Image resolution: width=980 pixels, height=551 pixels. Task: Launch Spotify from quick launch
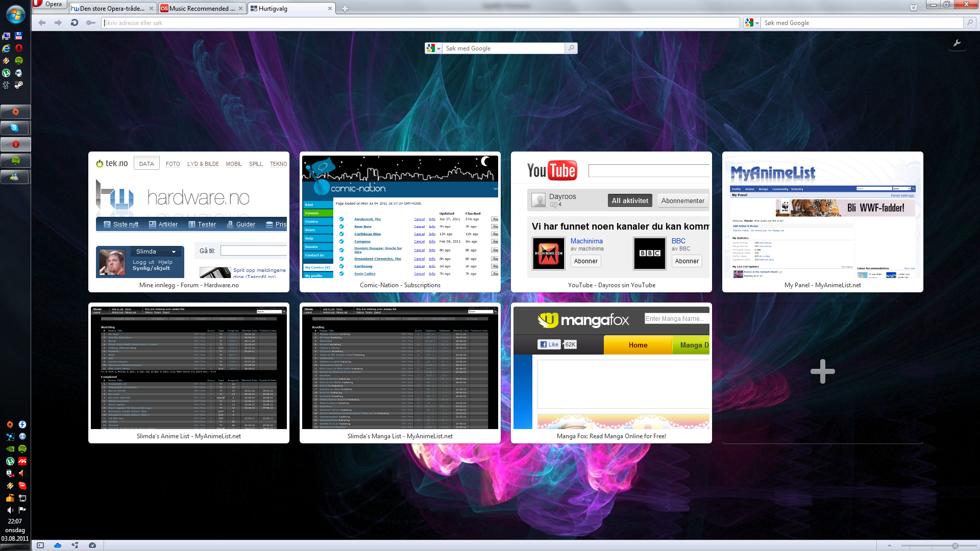(19, 61)
